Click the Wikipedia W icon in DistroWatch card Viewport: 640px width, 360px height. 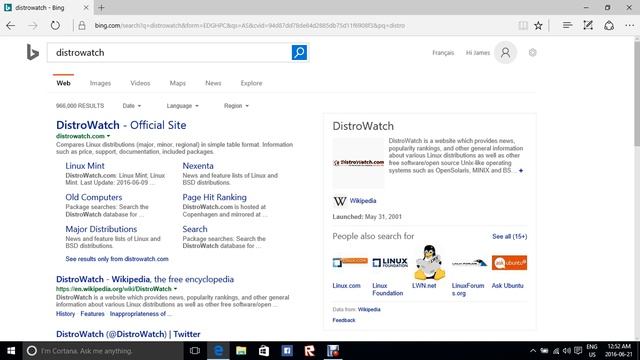coord(340,201)
